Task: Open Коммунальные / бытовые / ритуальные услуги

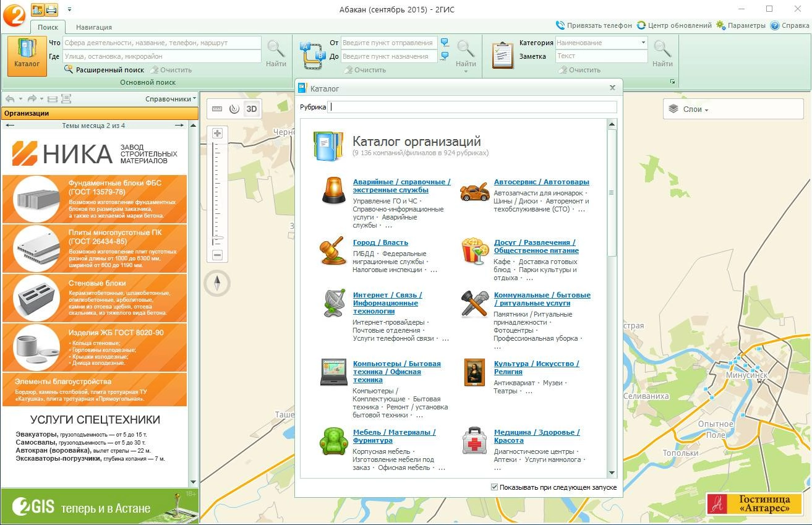Action: tap(542, 299)
